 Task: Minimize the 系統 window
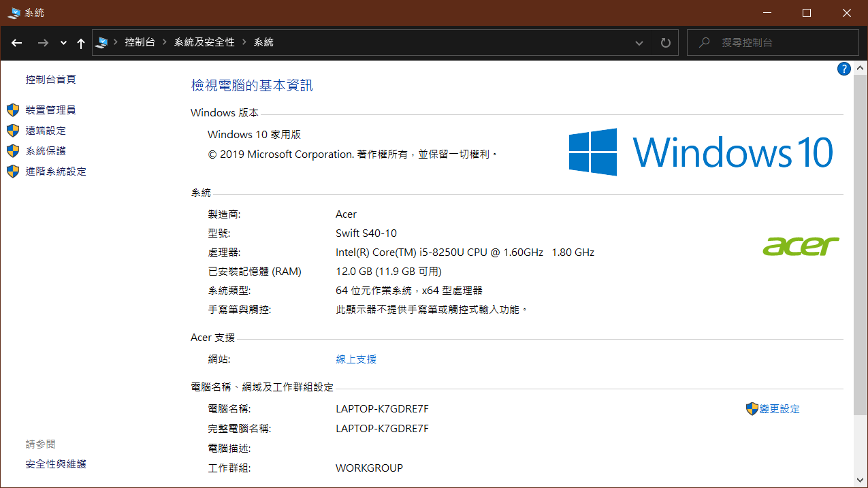click(767, 13)
